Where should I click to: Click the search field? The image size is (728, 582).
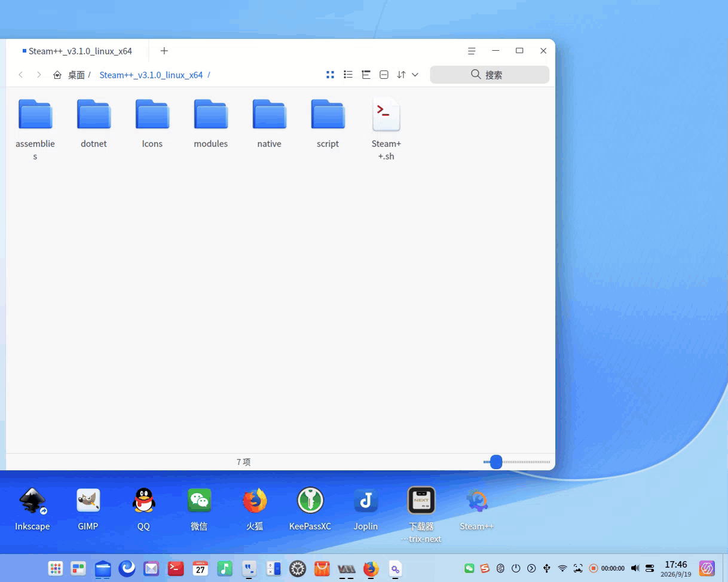[x=490, y=75]
